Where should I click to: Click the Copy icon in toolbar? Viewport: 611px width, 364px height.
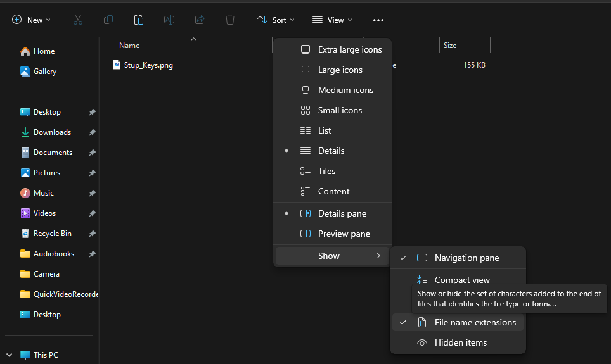[108, 20]
